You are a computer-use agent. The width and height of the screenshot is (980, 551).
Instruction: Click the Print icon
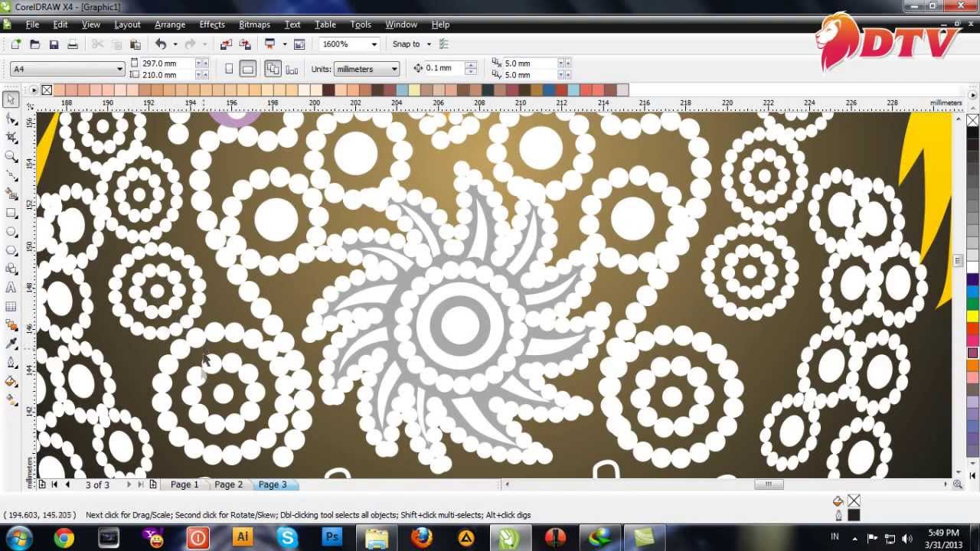73,44
